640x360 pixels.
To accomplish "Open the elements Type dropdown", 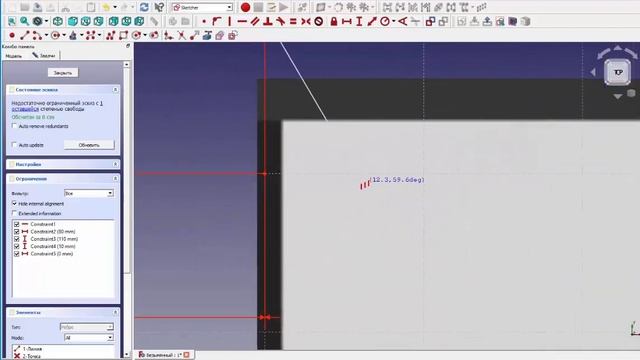I will 87,327.
